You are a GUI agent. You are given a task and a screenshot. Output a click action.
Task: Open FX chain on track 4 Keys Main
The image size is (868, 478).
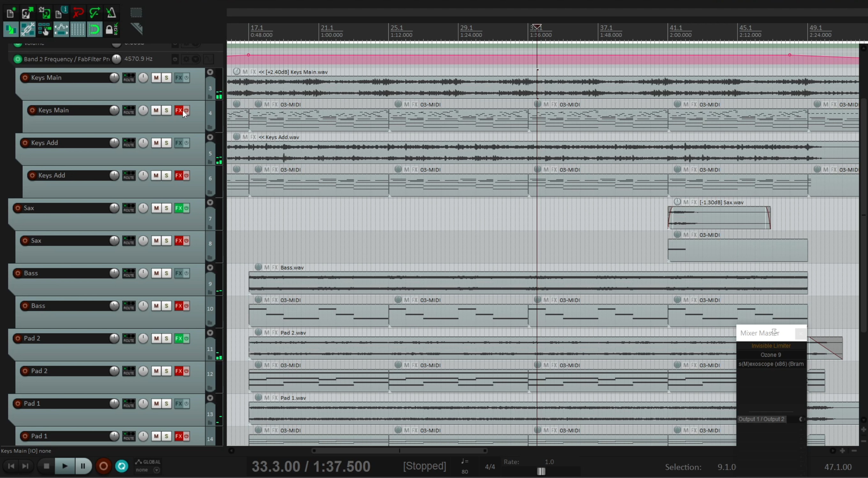[178, 110]
